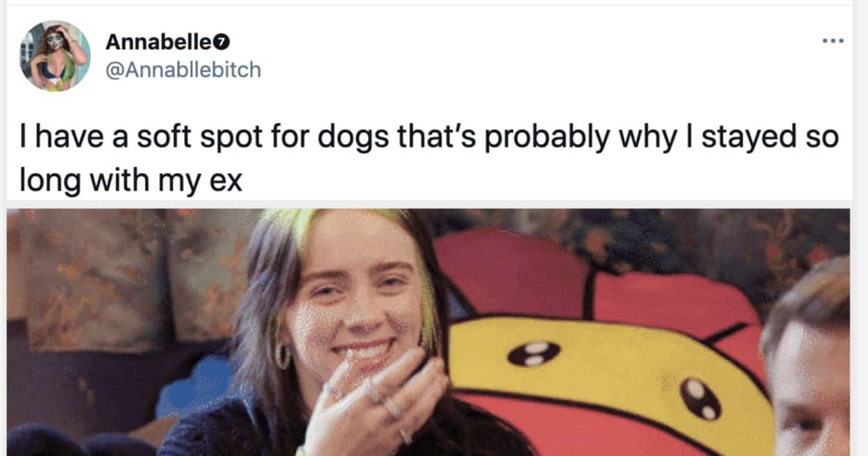868x456 pixels.
Task: Click the words "long with my ex"
Action: coord(131,181)
